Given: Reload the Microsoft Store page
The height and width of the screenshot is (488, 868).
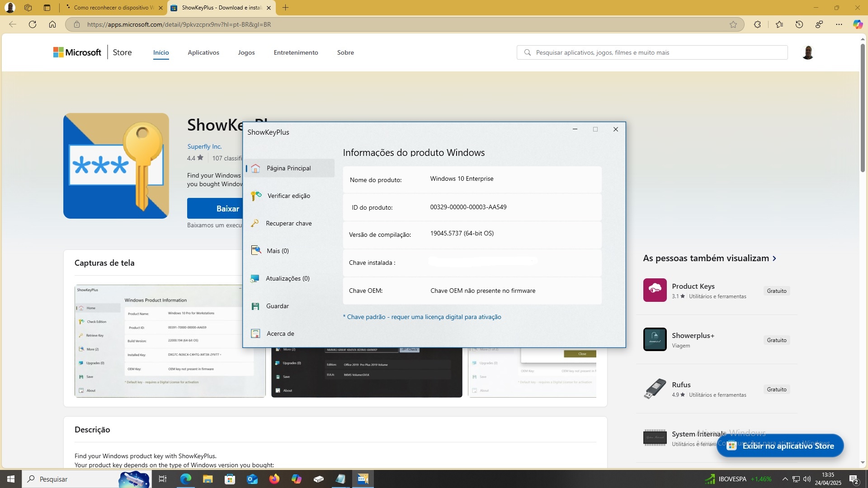Looking at the screenshot, I should 33,24.
